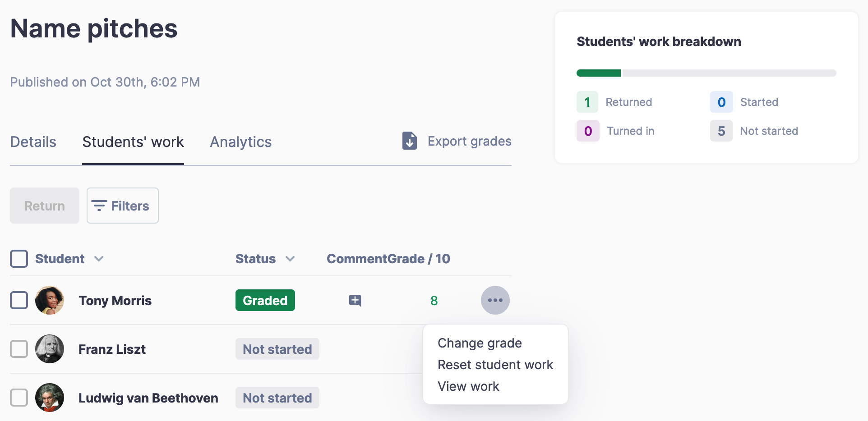Open the Analytics tab
The height and width of the screenshot is (421, 868).
tap(240, 142)
